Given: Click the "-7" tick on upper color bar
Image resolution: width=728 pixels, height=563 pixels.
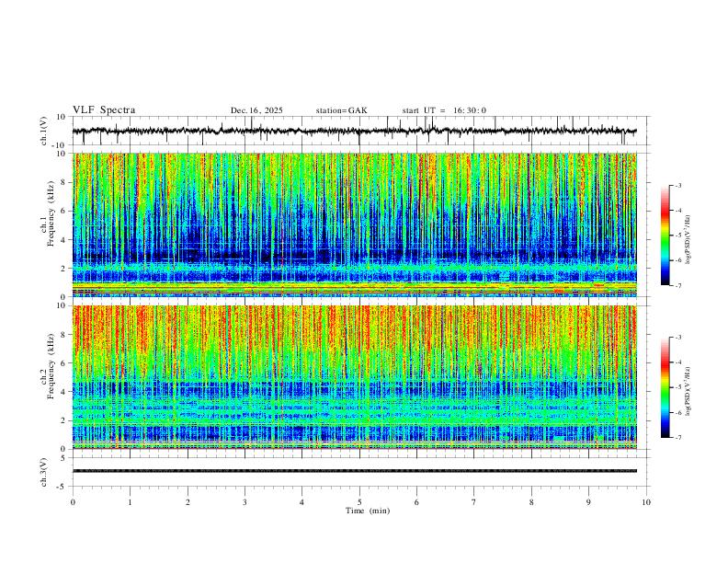Looking at the screenshot, I should (678, 286).
